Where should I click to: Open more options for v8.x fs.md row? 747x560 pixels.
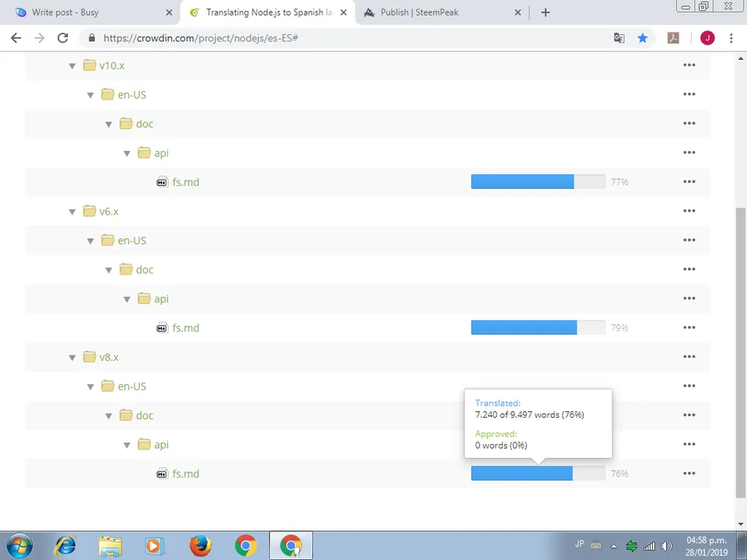pyautogui.click(x=689, y=473)
